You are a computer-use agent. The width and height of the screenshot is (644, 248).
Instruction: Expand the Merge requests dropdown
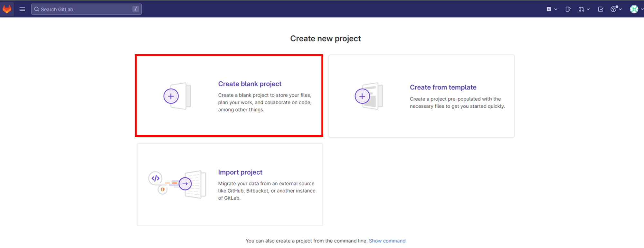pyautogui.click(x=584, y=9)
